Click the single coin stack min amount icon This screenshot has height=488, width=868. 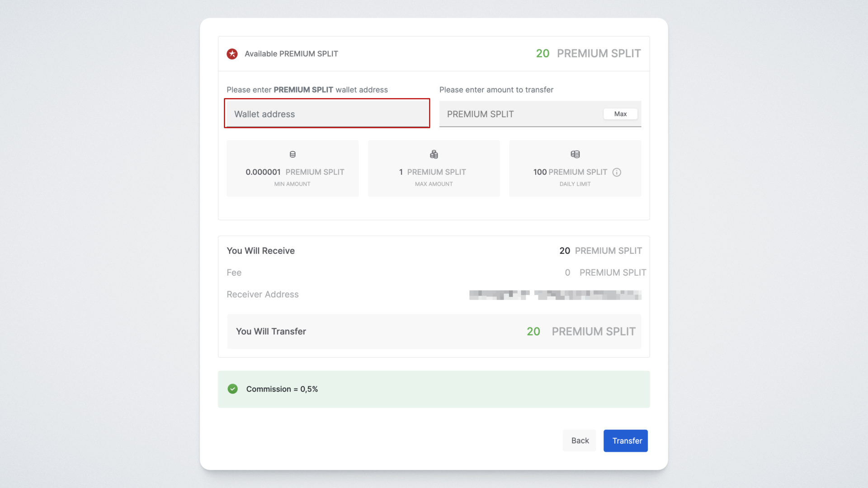(292, 155)
